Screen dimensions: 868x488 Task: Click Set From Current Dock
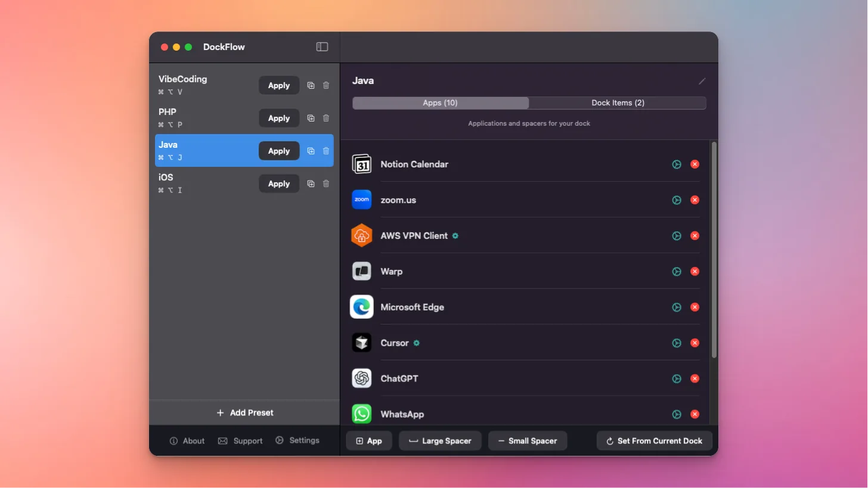tap(655, 441)
